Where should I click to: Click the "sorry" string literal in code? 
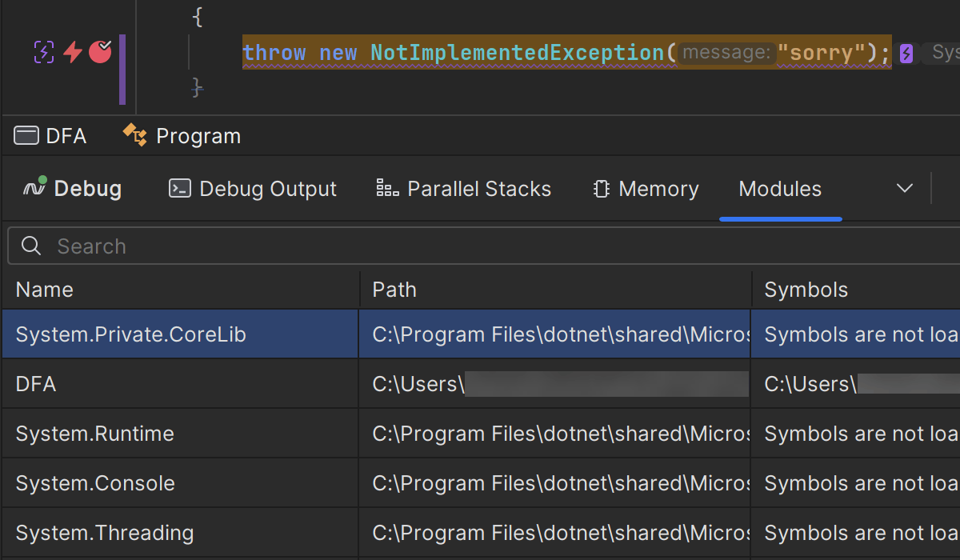click(822, 53)
